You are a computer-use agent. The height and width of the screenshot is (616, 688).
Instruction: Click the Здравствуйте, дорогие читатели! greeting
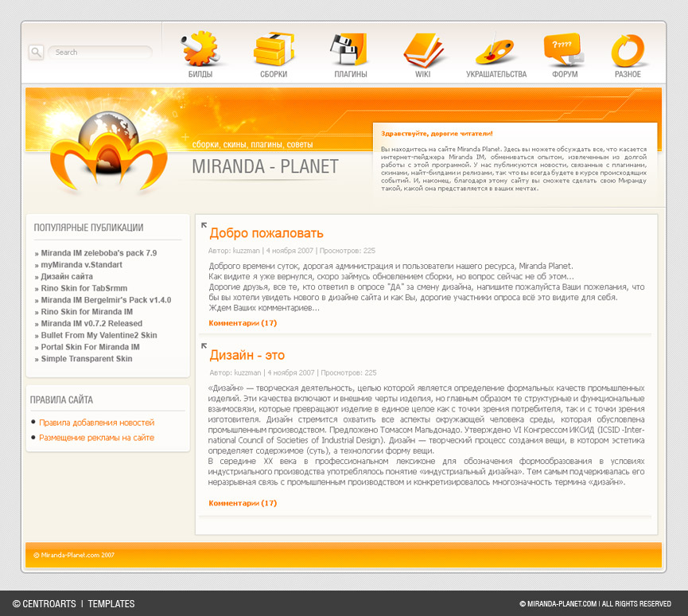pos(437,134)
